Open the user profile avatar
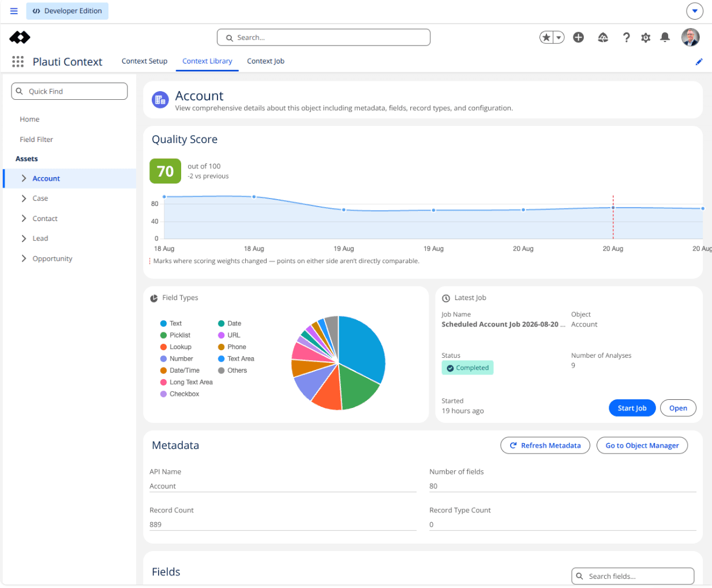 click(691, 38)
